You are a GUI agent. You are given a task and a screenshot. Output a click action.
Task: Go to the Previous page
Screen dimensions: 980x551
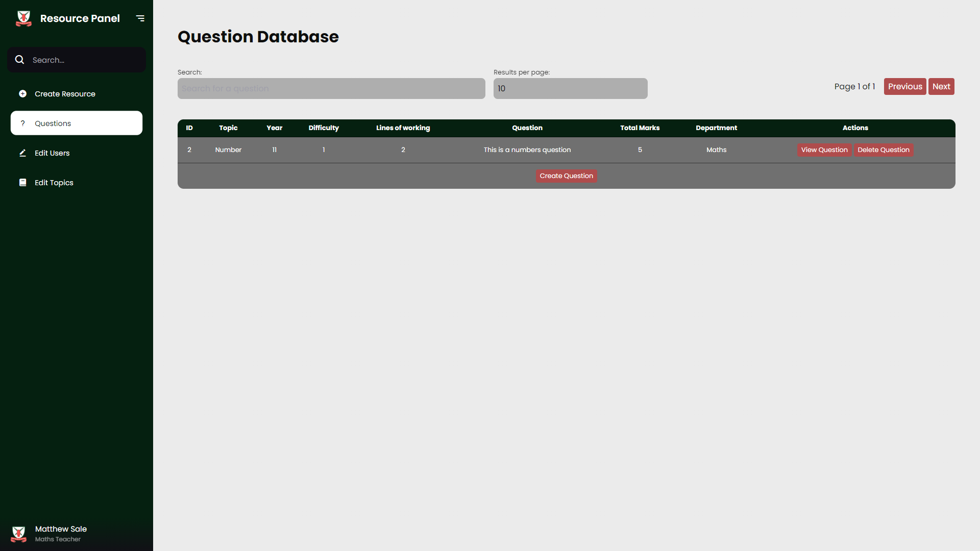tap(904, 87)
